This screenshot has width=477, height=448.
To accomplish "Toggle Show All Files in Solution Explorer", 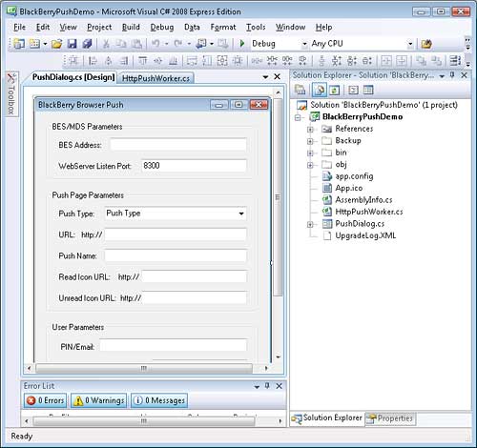I will pyautogui.click(x=320, y=91).
